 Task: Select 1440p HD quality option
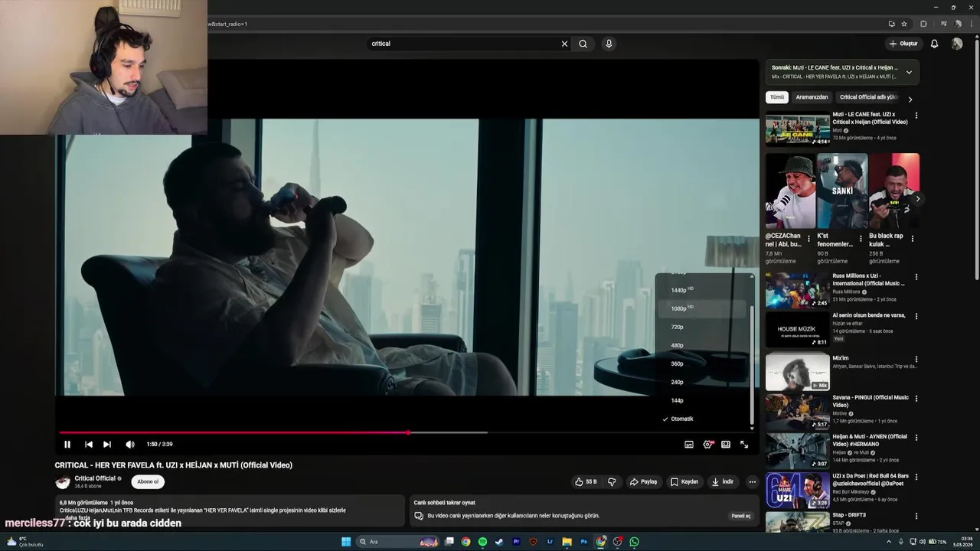click(702, 290)
